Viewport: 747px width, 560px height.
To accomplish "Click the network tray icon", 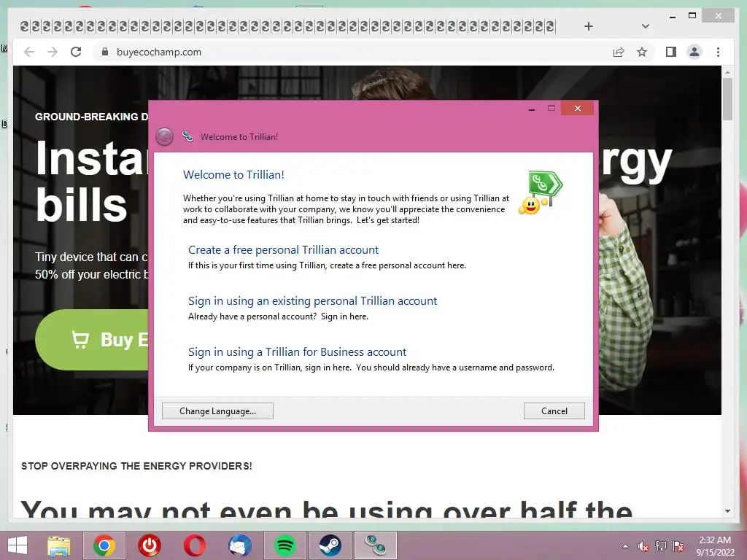I will [661, 546].
